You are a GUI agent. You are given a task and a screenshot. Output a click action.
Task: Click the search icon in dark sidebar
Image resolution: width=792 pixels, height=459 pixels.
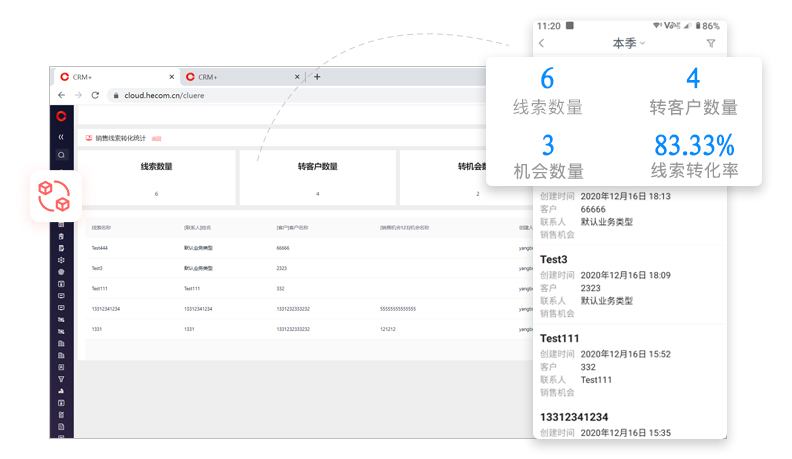[61, 155]
